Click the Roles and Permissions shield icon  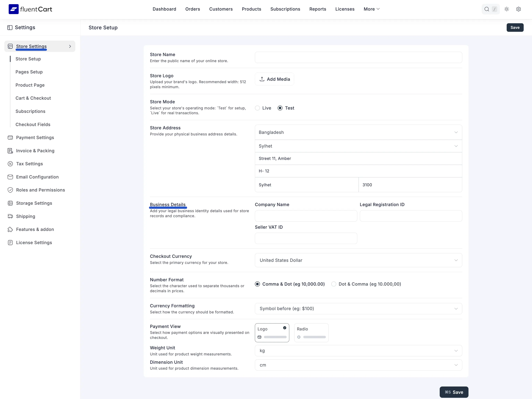pos(10,190)
